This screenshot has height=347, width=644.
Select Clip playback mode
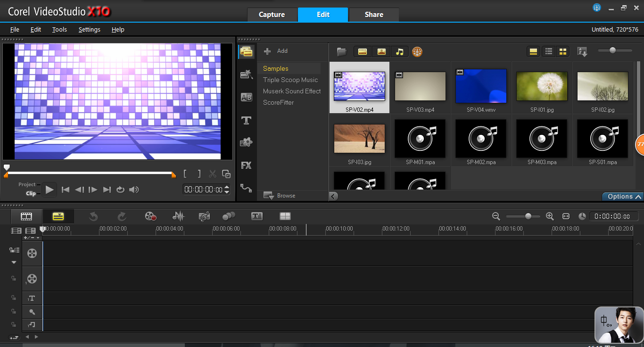pyautogui.click(x=31, y=193)
